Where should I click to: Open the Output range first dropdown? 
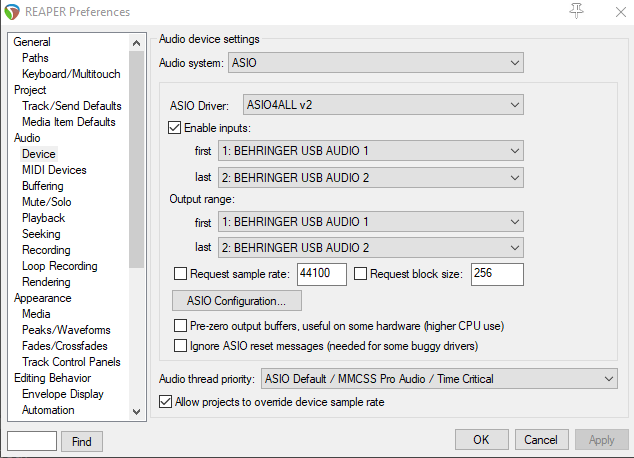371,222
